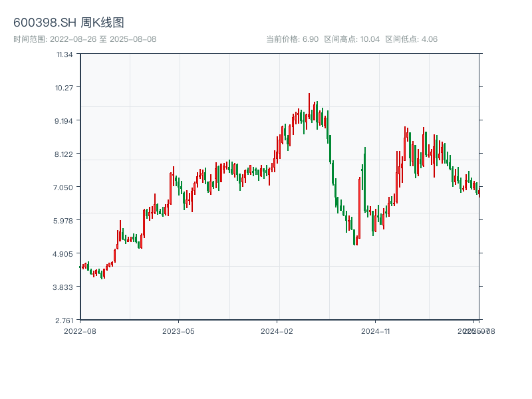Click the interval low 4.06 label

coord(411,39)
